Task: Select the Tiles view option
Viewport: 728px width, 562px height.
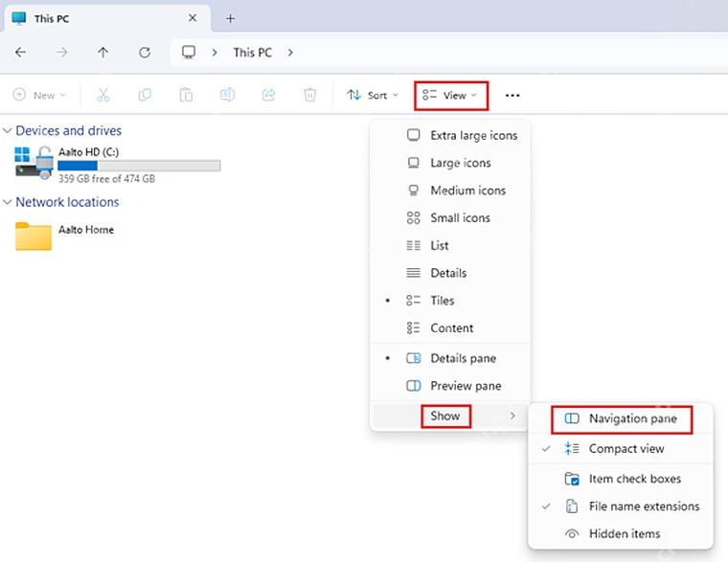Action: coord(450,301)
